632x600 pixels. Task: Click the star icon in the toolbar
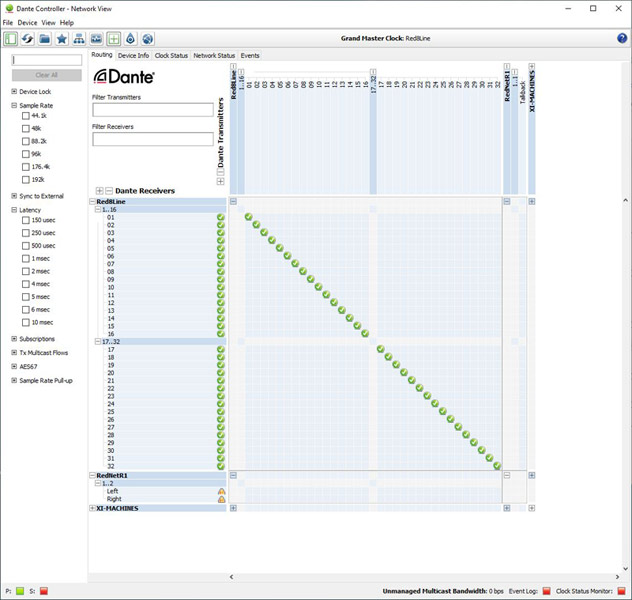coord(62,39)
